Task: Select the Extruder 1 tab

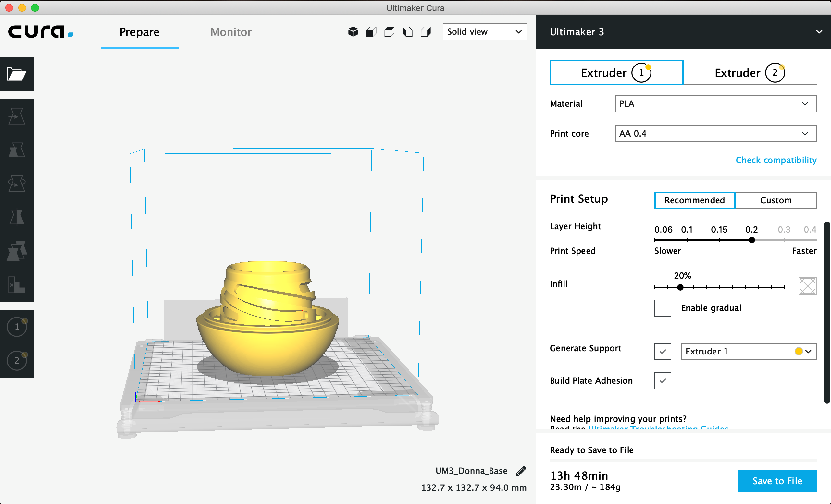Action: (x=616, y=72)
